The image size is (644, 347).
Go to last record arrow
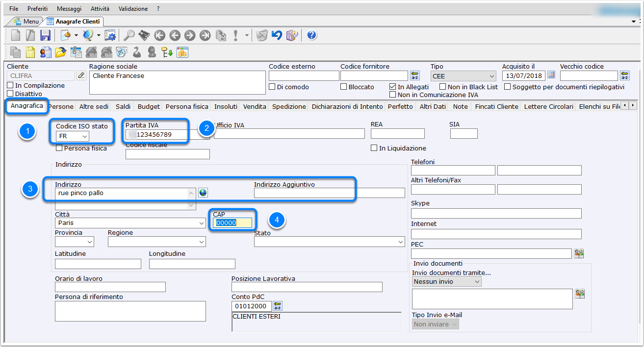point(205,35)
